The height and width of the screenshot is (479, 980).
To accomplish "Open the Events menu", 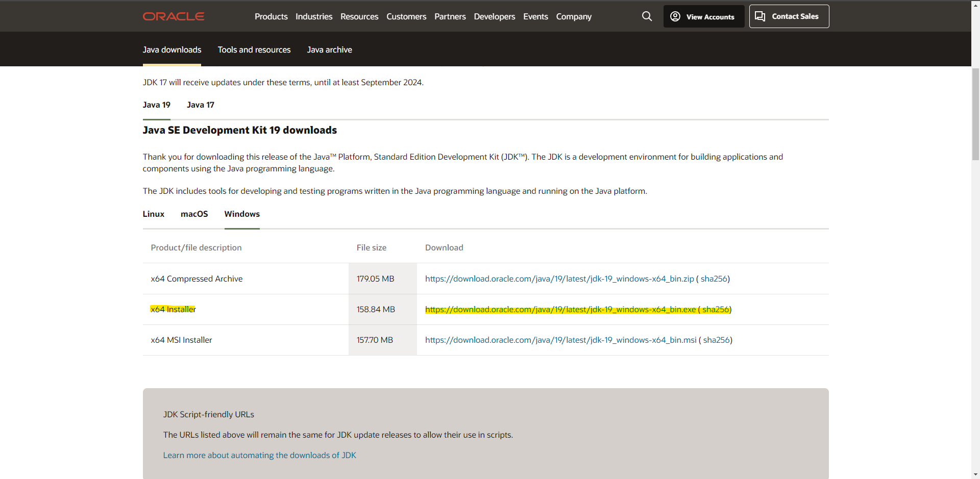I will pos(535,16).
